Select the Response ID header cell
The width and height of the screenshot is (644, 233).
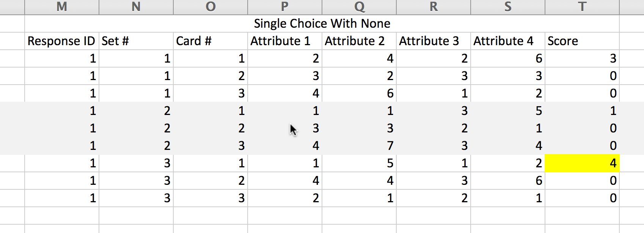(x=62, y=41)
